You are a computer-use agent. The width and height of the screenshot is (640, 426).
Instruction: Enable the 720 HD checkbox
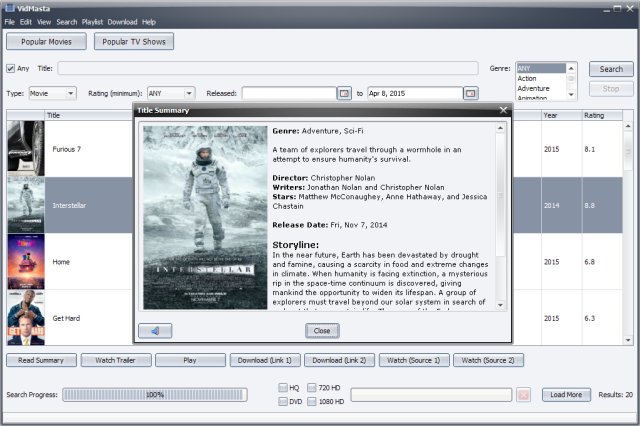pos(312,387)
